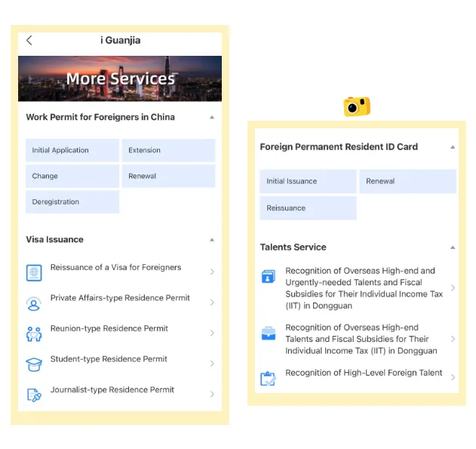Open Journalist-type Residence Permit
The image size is (476, 449).
coord(120,395)
